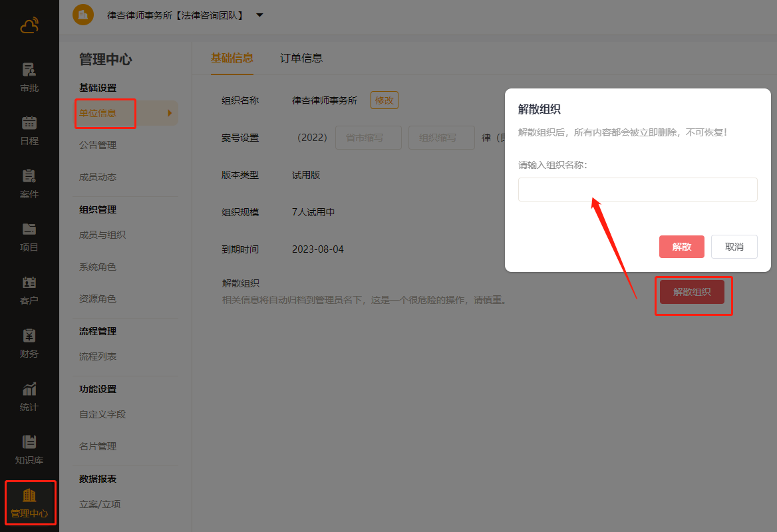Open the 日程 calendar icon

(29, 123)
